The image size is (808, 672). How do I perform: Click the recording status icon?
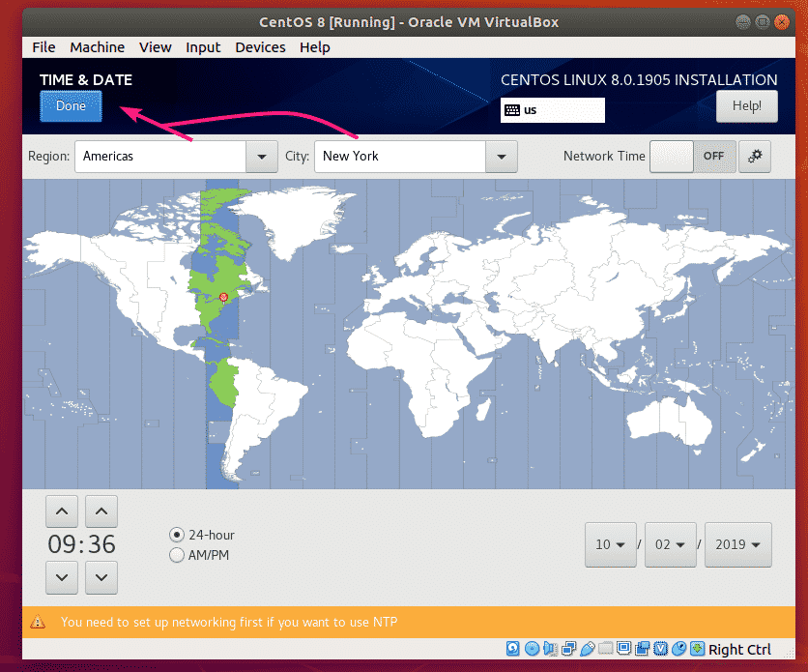(x=642, y=648)
